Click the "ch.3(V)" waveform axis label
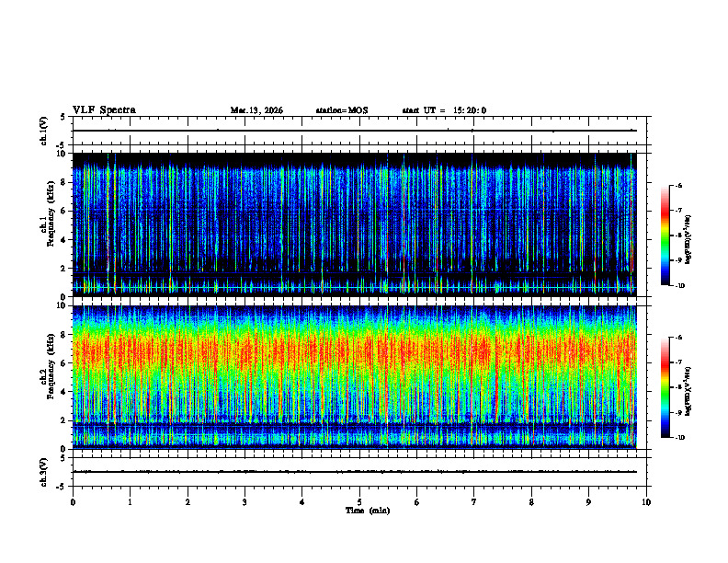Screen dimensions: 728x563 [x=44, y=472]
